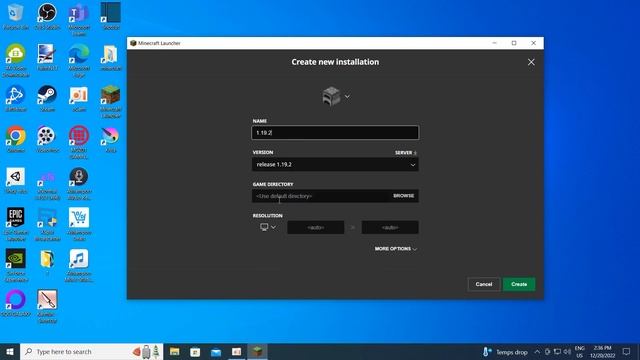Viewport: 640px width, 360px height.
Task: Open NVIDIA GeForce Experience desktop shortcut
Action: click(x=16, y=264)
